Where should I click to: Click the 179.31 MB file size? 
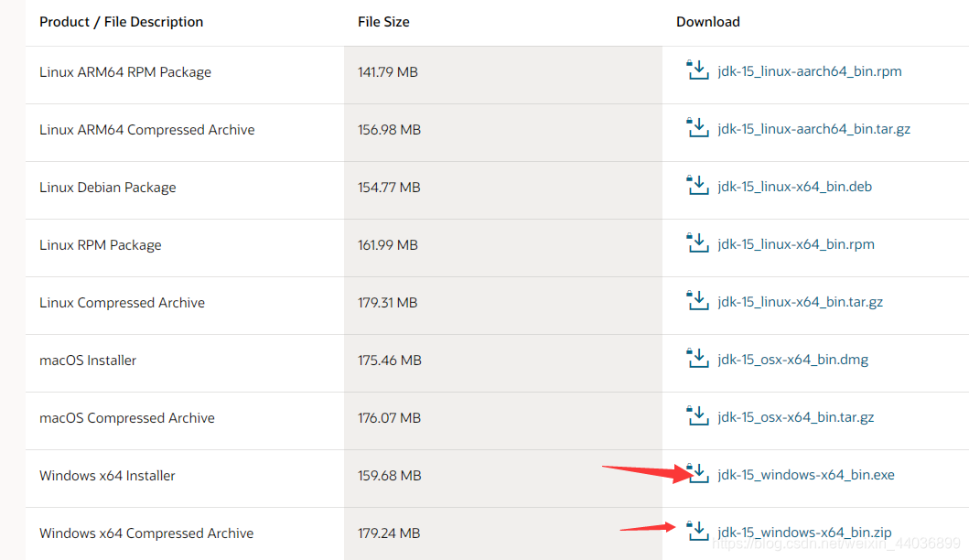pos(387,303)
